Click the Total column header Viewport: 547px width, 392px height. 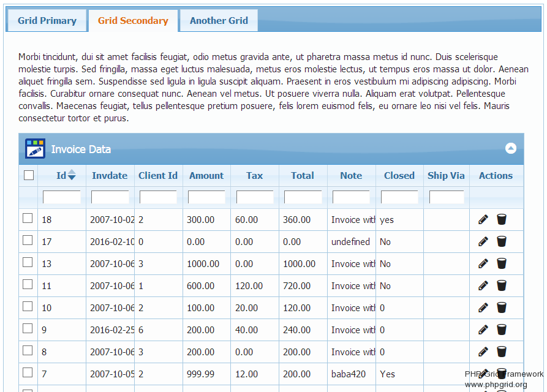point(303,176)
